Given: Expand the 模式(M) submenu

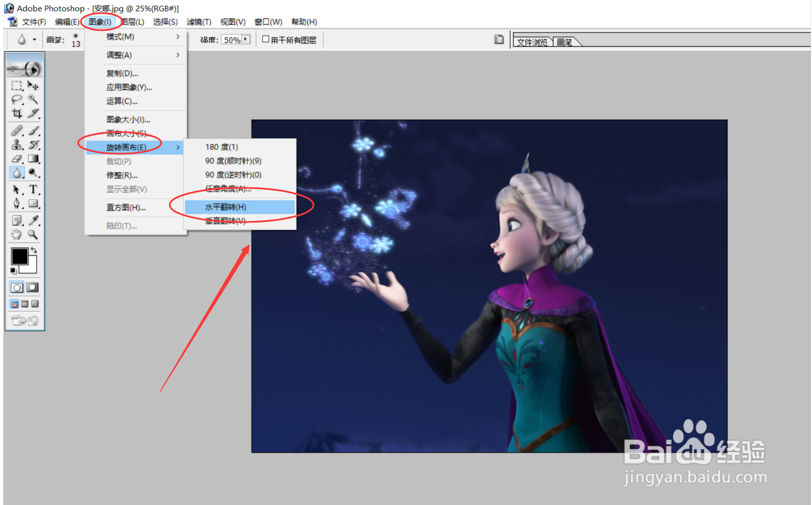Looking at the screenshot, I should (136, 36).
